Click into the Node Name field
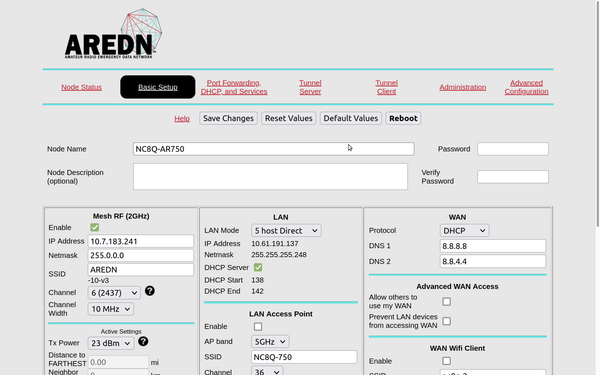 click(274, 149)
